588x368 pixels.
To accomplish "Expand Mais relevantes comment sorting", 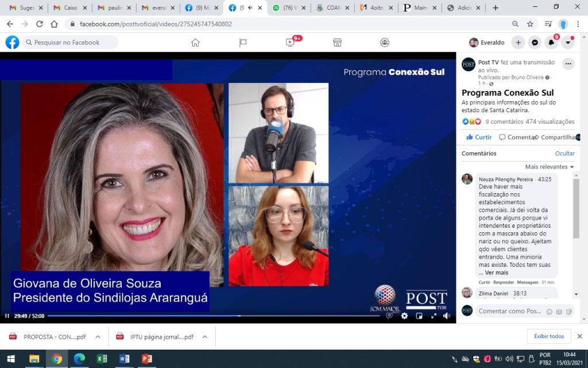I will point(550,167).
